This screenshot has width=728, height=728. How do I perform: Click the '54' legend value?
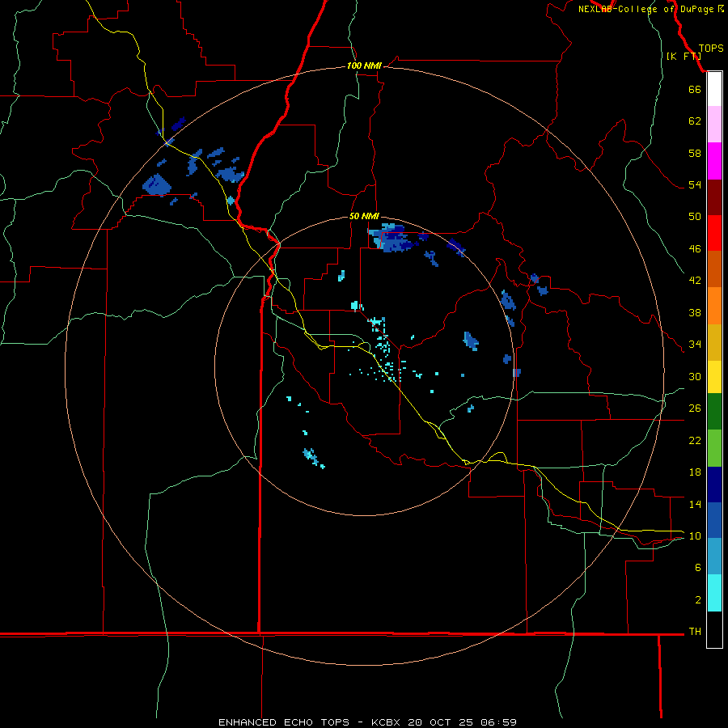click(x=695, y=184)
